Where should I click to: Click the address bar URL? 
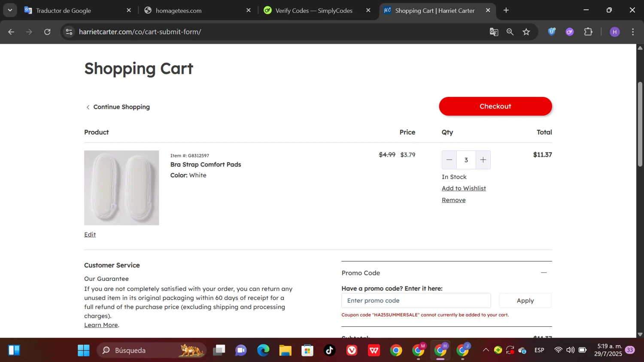coord(140,32)
